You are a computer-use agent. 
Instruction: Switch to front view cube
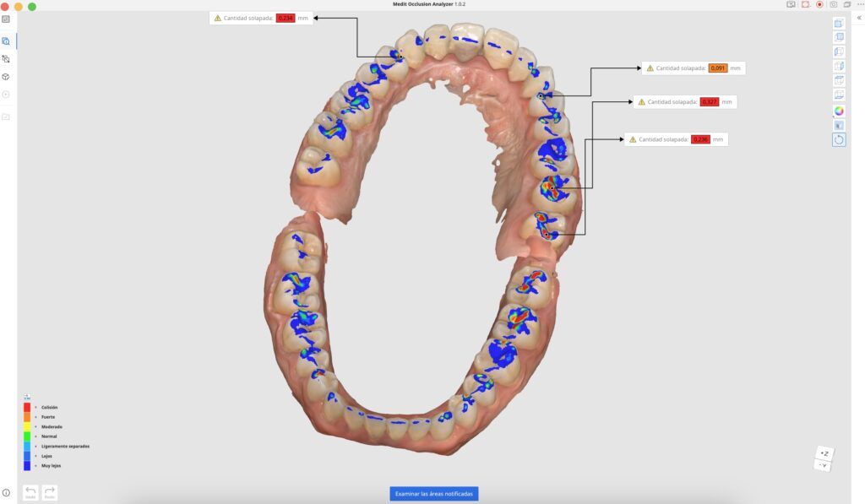[839, 23]
